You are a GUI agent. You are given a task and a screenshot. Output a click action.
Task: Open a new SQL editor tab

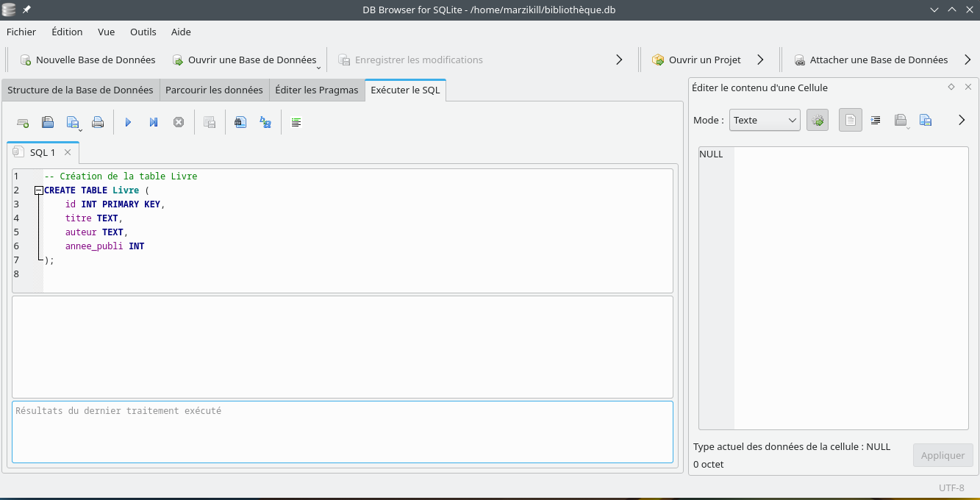[23, 123]
